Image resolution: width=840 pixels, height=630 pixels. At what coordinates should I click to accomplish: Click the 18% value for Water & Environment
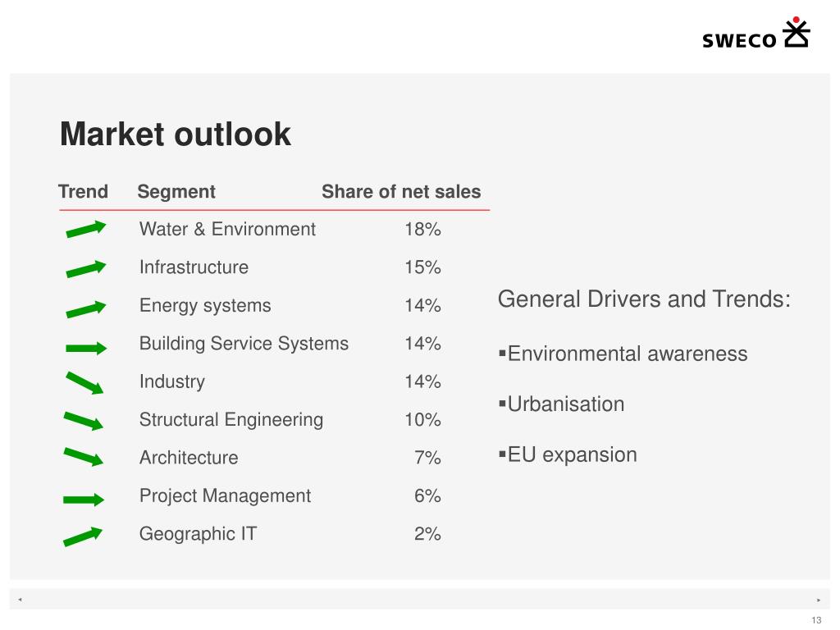[422, 230]
